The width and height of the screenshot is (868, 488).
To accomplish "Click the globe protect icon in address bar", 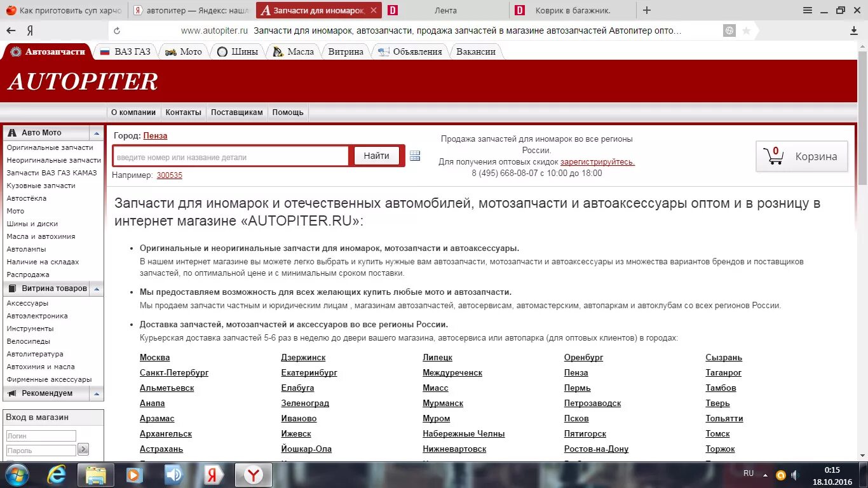I will (x=730, y=30).
